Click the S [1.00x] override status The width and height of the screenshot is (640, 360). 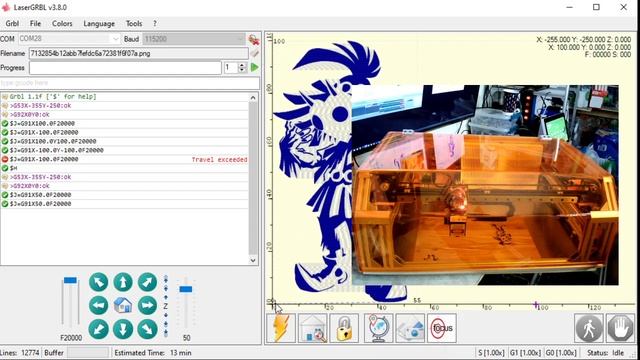491,353
